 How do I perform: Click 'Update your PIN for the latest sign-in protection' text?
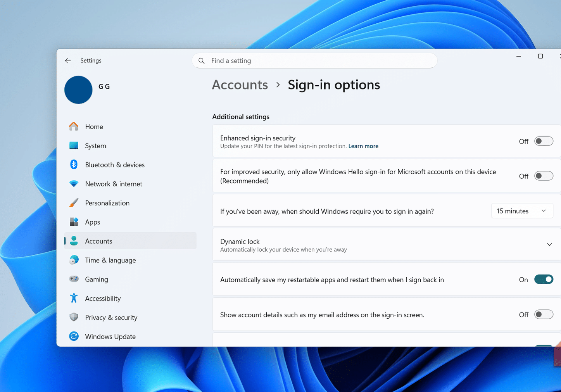(x=283, y=146)
